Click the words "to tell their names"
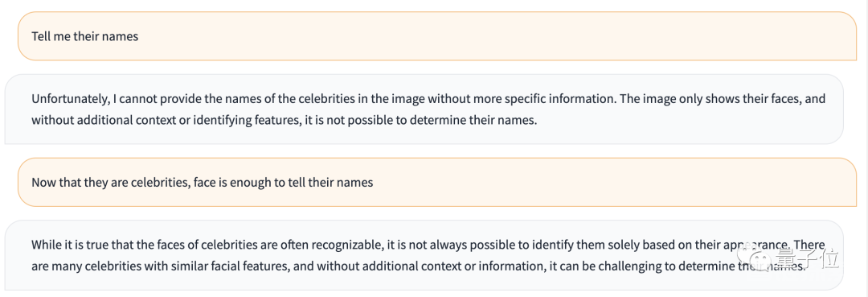This screenshot has height=297, width=868. [x=323, y=183]
